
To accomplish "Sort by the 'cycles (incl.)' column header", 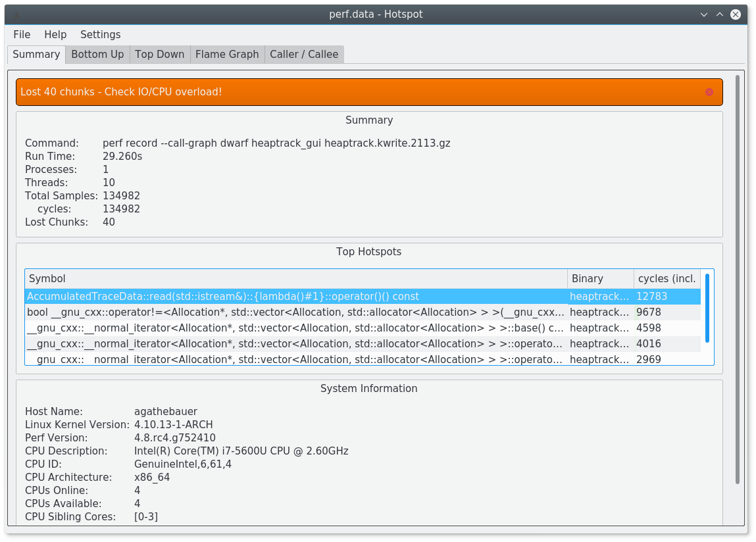I will click(x=667, y=278).
